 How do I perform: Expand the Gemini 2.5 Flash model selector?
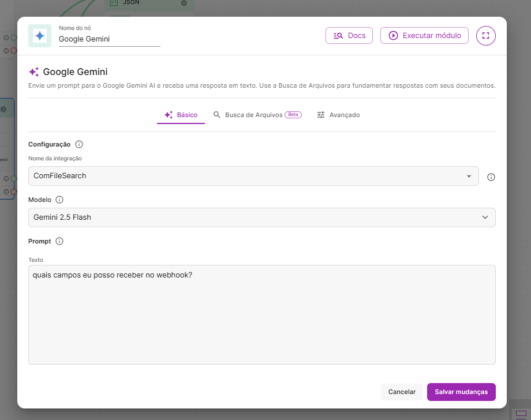click(x=261, y=217)
